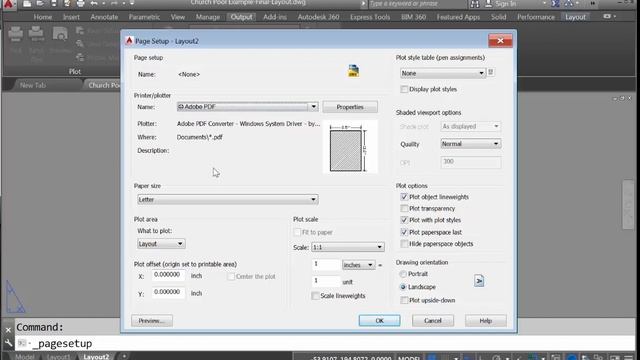Click the Print icon in quick access toolbar

tap(80, 4)
